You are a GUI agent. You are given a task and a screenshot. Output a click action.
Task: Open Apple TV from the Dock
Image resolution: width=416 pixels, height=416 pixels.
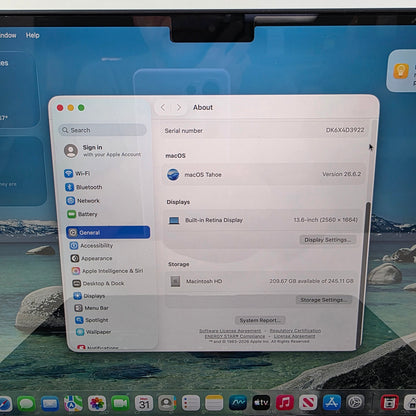261,403
